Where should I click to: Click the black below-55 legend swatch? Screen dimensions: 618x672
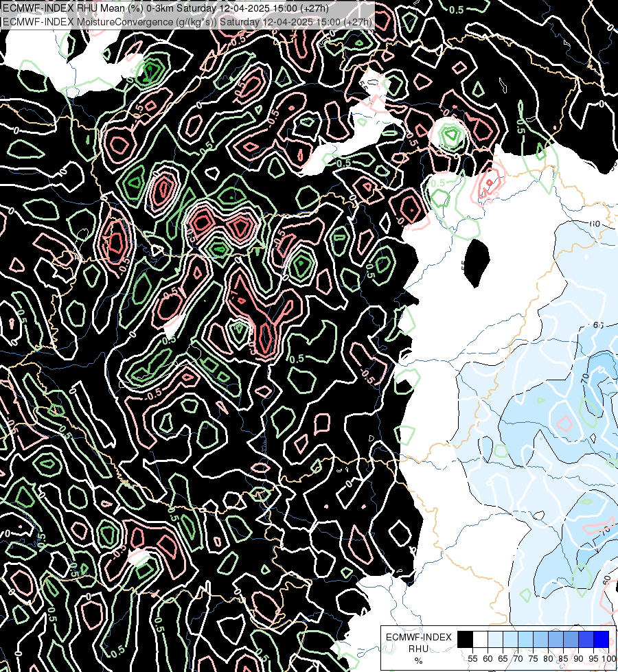pyautogui.click(x=466, y=639)
